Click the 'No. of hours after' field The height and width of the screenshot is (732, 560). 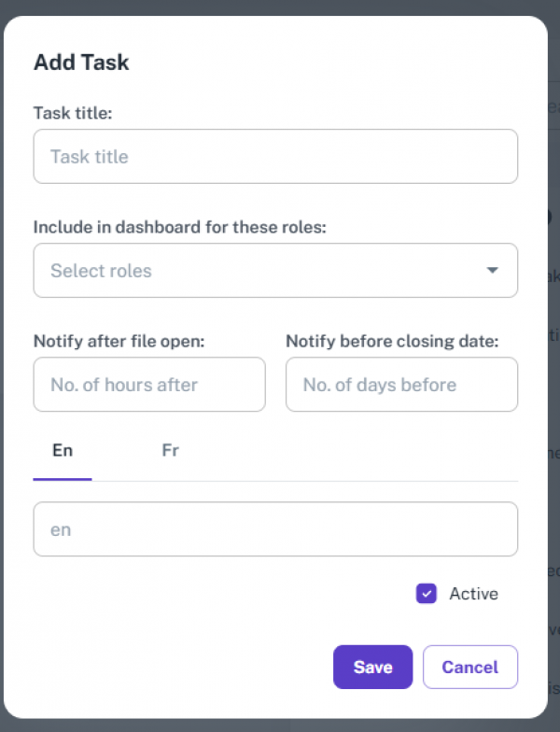click(x=149, y=385)
